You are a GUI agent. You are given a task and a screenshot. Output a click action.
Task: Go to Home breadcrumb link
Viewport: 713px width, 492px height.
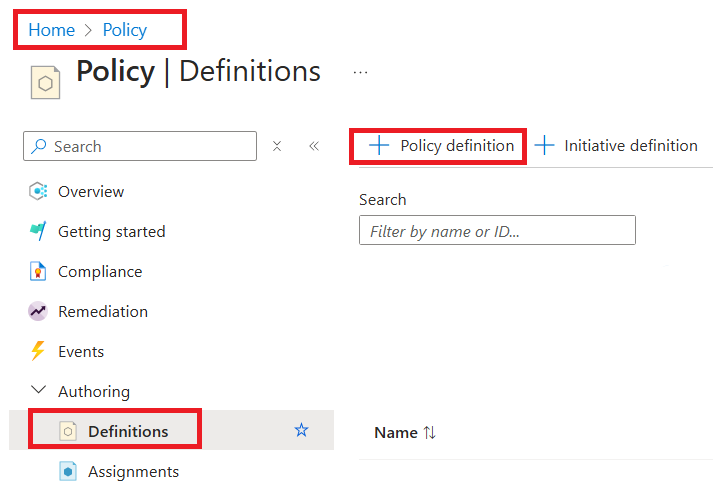click(51, 30)
